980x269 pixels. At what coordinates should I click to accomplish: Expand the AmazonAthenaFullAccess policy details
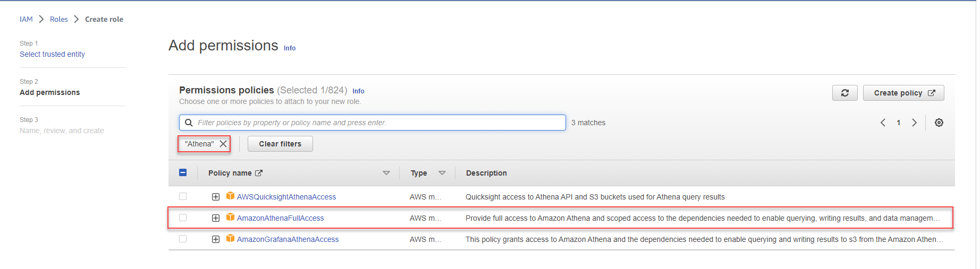pyautogui.click(x=216, y=218)
